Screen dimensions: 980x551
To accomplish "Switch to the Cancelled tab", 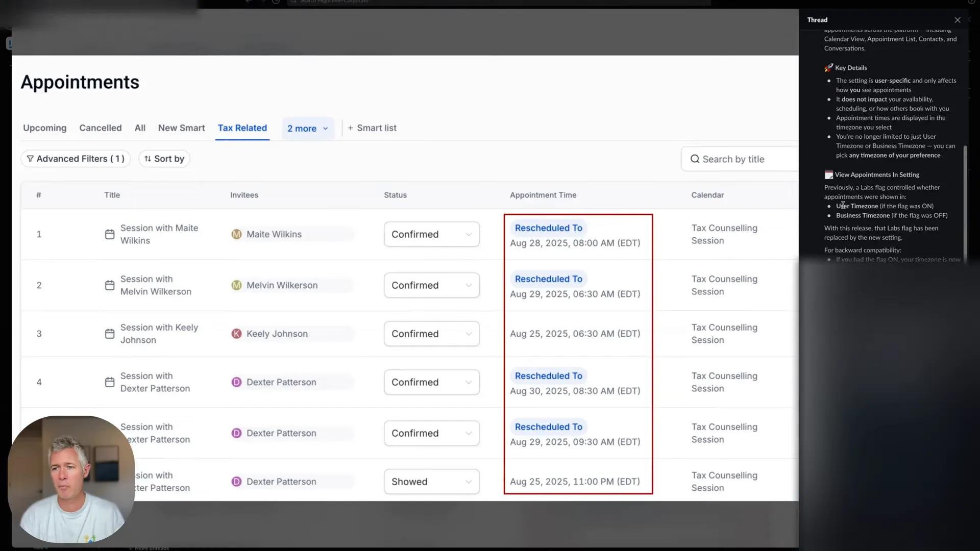I will 101,128.
